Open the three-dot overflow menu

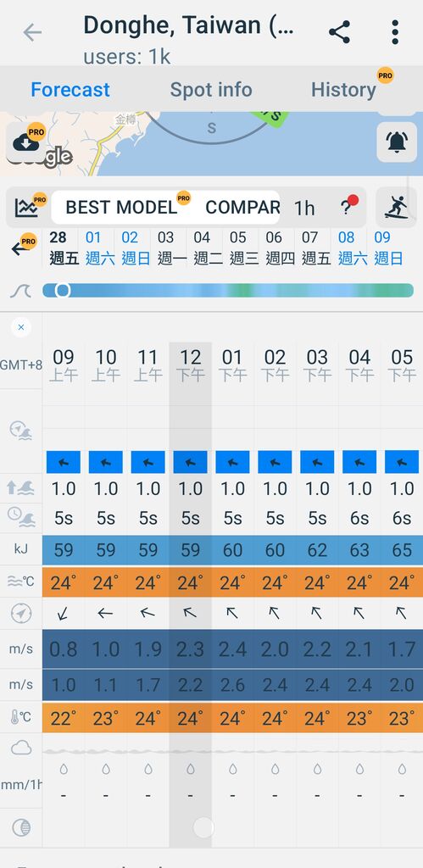(395, 32)
